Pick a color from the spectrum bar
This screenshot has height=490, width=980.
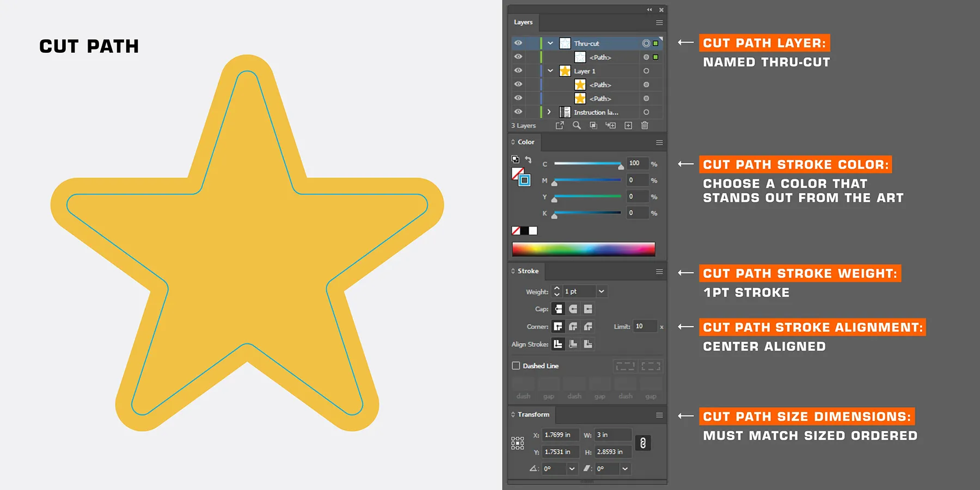[583, 249]
